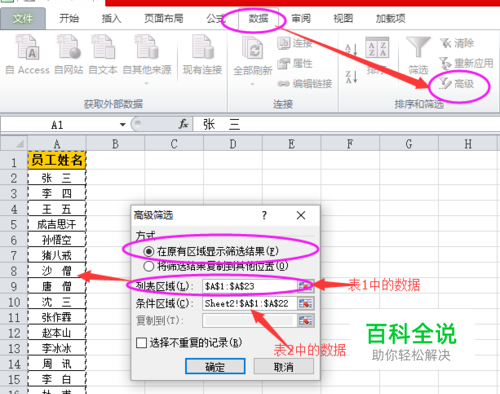Collapse dialog via 条件区域 range picker
This screenshot has height=394, width=500.
(305, 303)
